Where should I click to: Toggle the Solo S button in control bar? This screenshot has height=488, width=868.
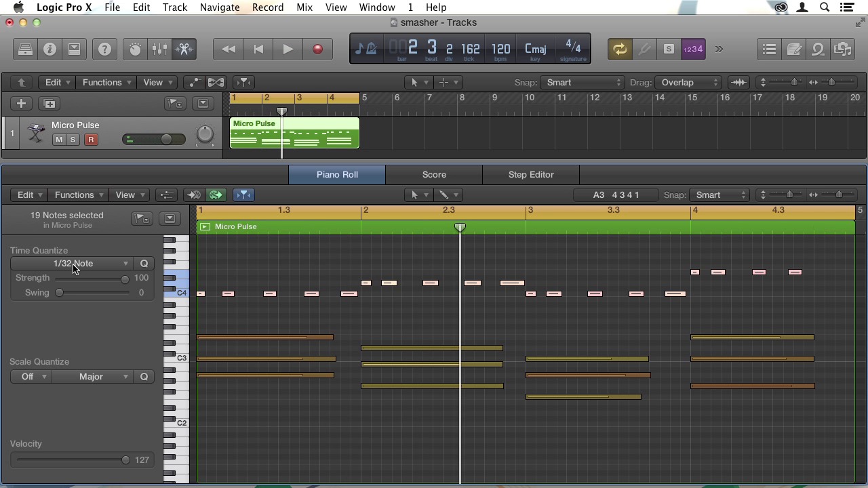[x=669, y=49]
